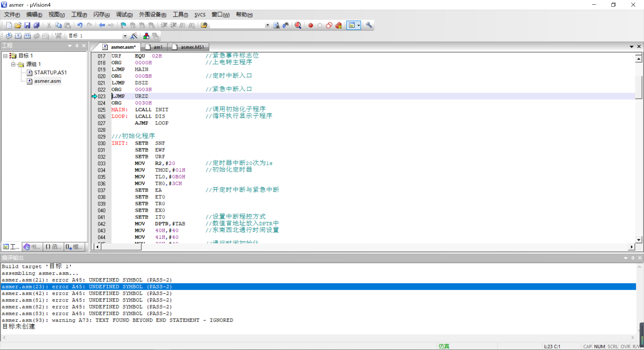The image size is (644, 350).
Task: Download to flash LOAD icon
Action: pyautogui.click(x=58, y=36)
